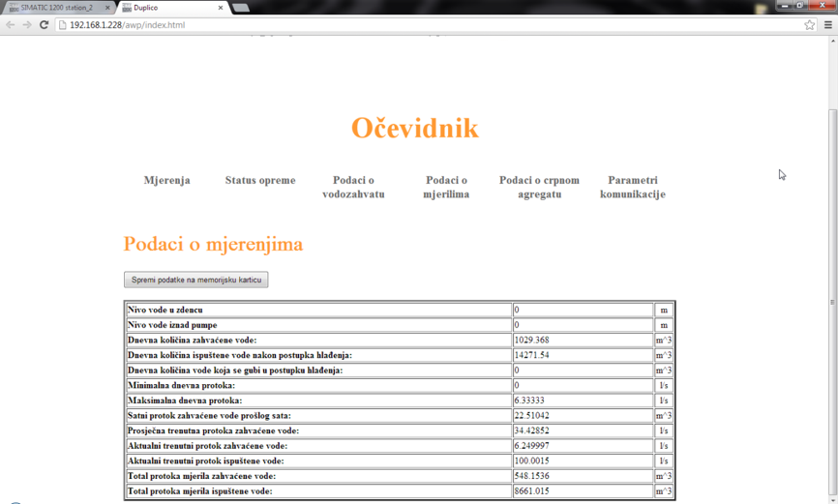Click Spremi podatke na memorijsku karticu button
Screen dimensions: 838x504
point(196,280)
